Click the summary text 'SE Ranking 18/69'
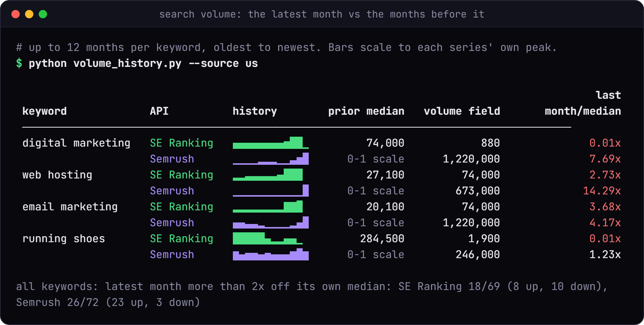The height and width of the screenshot is (325, 644). 449,286
